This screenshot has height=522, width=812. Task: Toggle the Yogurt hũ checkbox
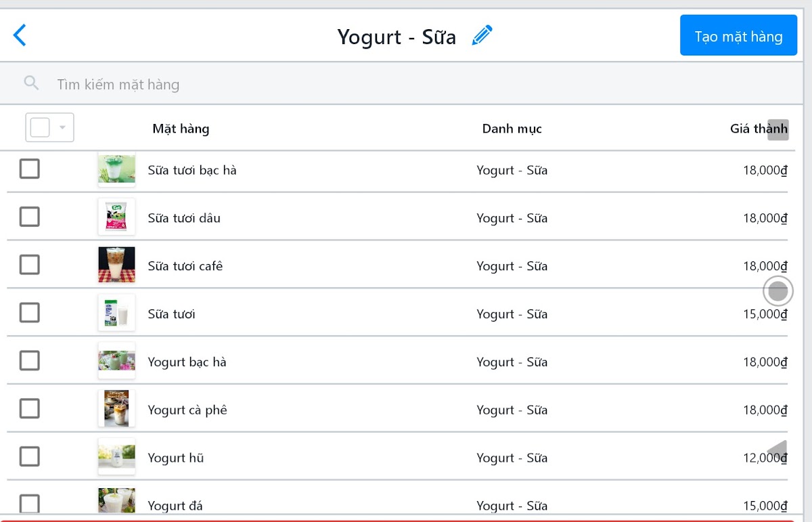click(29, 456)
